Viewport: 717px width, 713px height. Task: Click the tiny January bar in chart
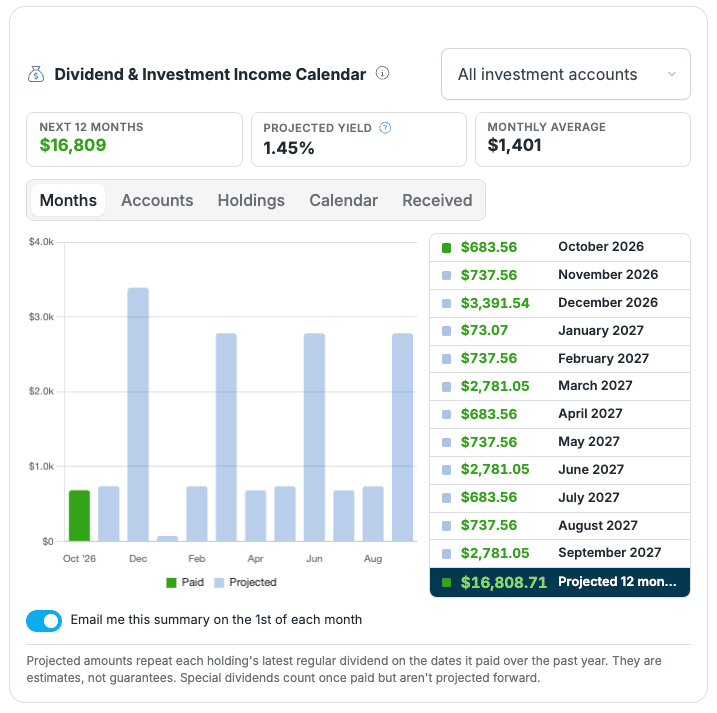(167, 538)
